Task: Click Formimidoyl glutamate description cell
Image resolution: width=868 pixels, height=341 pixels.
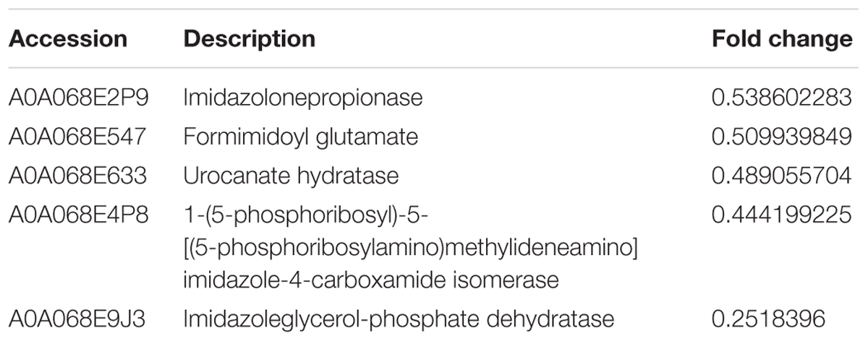Action: pos(301,137)
